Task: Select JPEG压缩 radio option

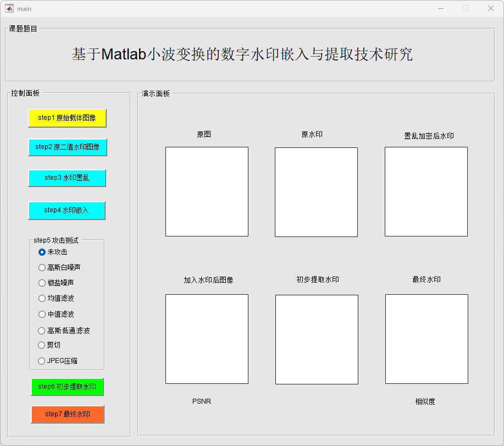Action: point(42,361)
